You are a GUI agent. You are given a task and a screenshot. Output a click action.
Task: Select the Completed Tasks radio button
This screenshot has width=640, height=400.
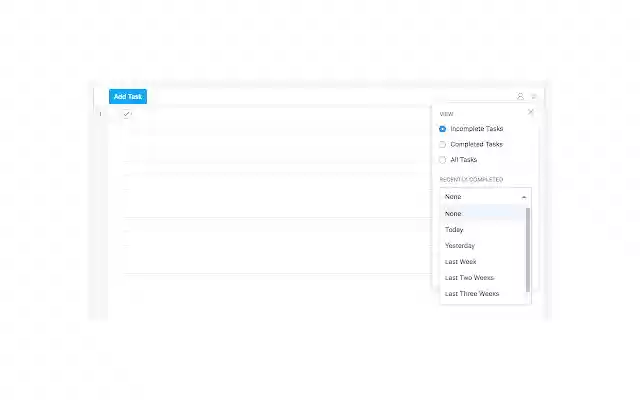(442, 144)
